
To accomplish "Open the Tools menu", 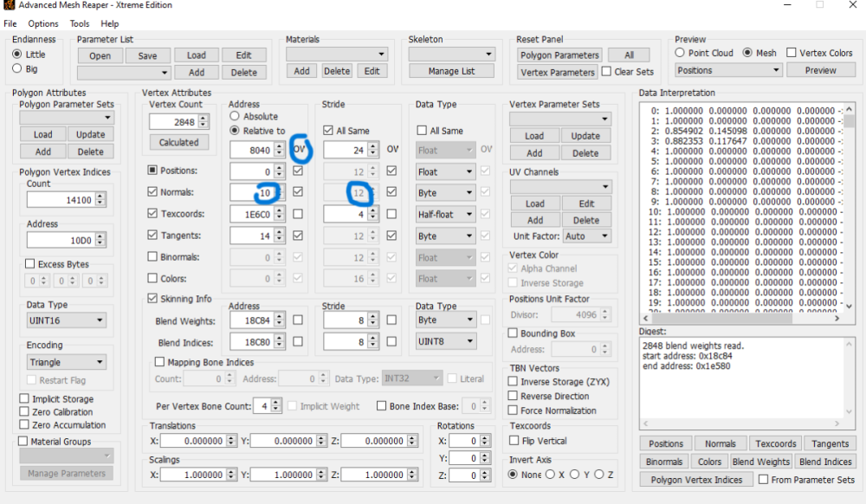I will 80,24.
